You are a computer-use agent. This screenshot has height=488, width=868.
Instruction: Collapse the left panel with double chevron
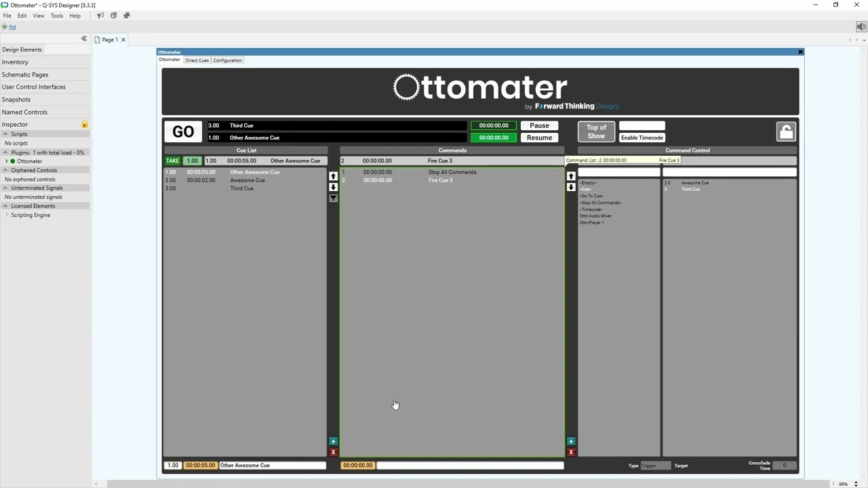coord(84,39)
